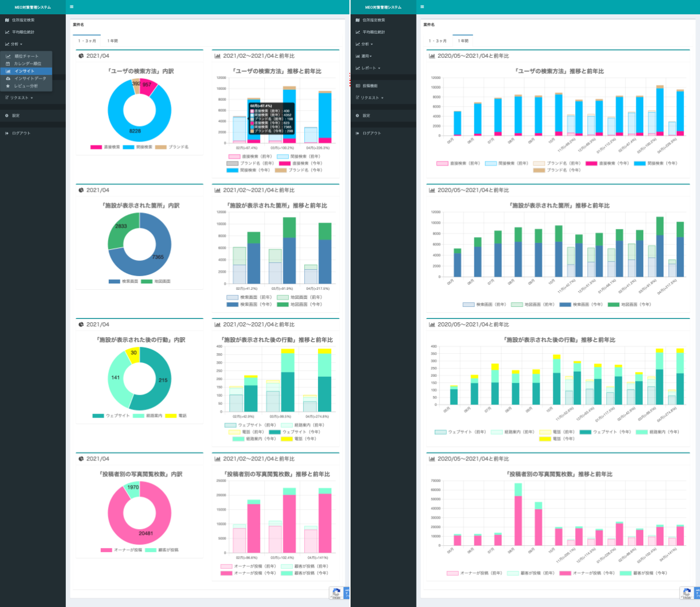Open 住所指定検索 in the right sidebar
The image size is (700, 607).
tap(374, 20)
